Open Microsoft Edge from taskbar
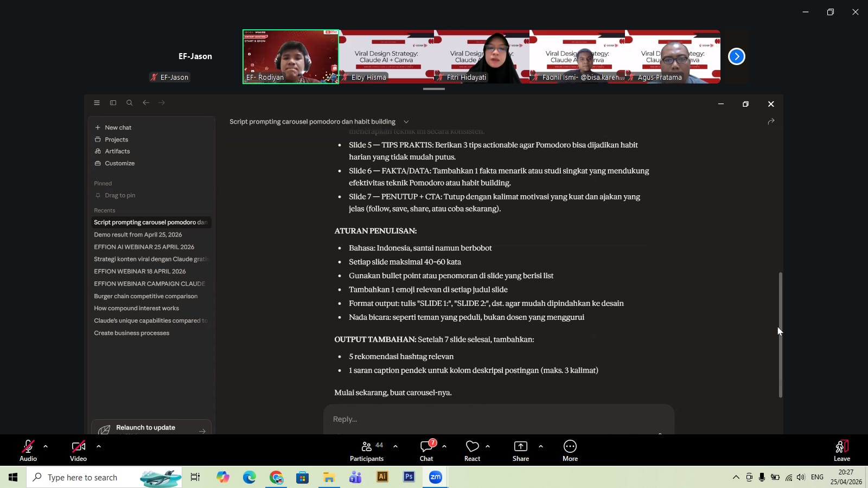Image resolution: width=868 pixels, height=488 pixels. 250,477
